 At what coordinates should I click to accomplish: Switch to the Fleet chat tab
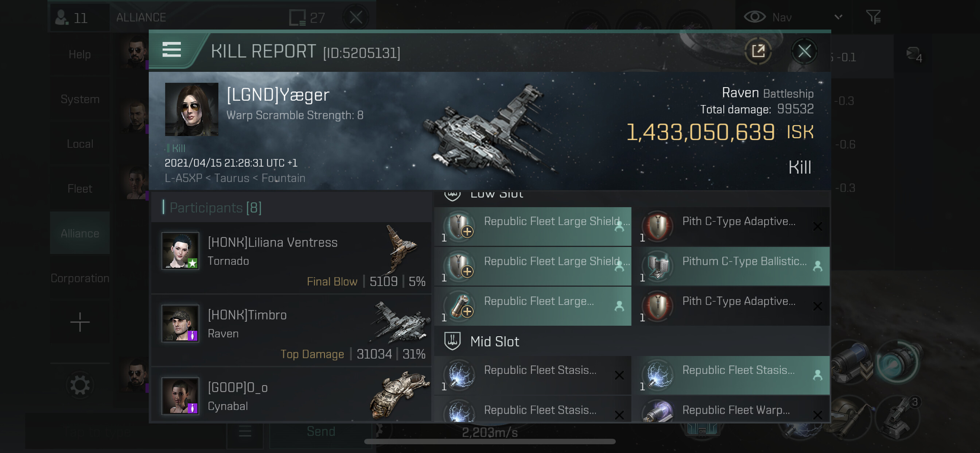pyautogui.click(x=79, y=189)
